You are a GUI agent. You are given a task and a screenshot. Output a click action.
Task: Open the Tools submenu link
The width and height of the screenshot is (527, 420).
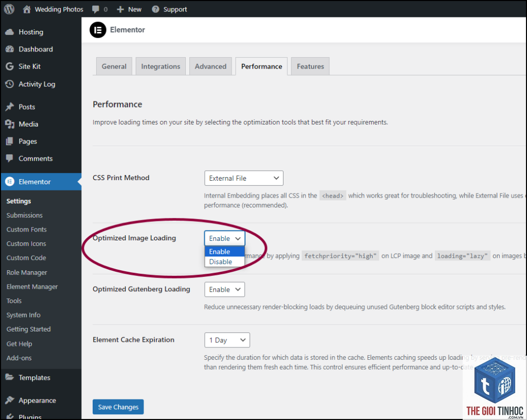pos(14,301)
